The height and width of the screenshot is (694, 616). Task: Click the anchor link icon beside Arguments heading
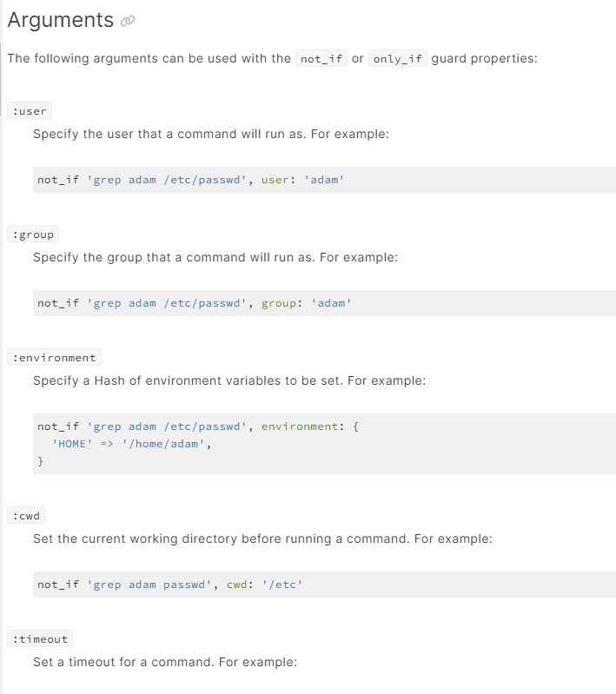coord(128,21)
